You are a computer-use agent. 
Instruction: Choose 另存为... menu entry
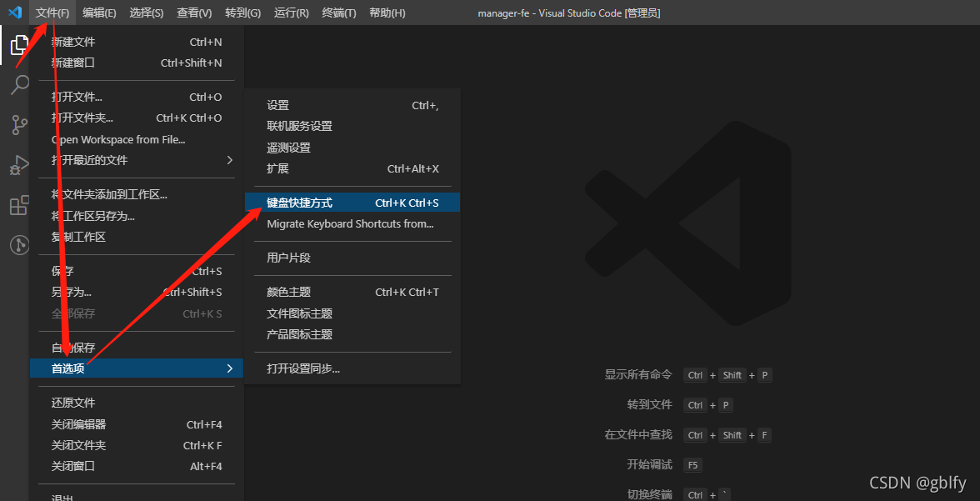[137, 292]
